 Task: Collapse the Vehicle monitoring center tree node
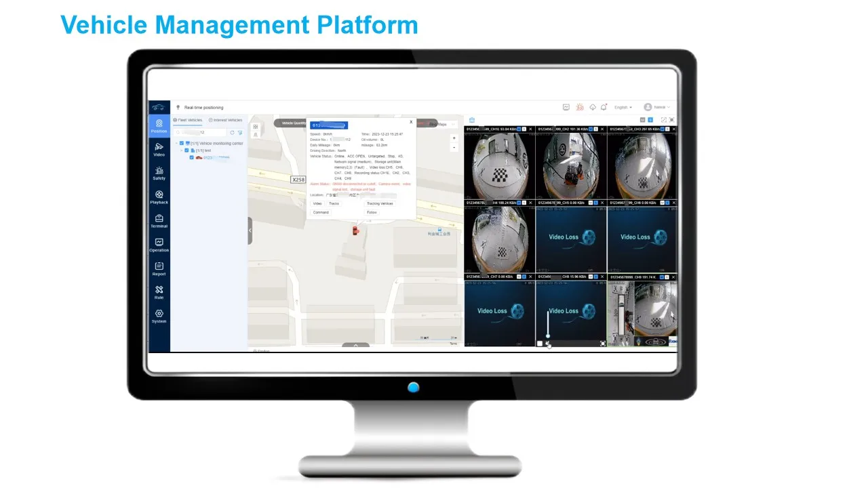pyautogui.click(x=176, y=143)
